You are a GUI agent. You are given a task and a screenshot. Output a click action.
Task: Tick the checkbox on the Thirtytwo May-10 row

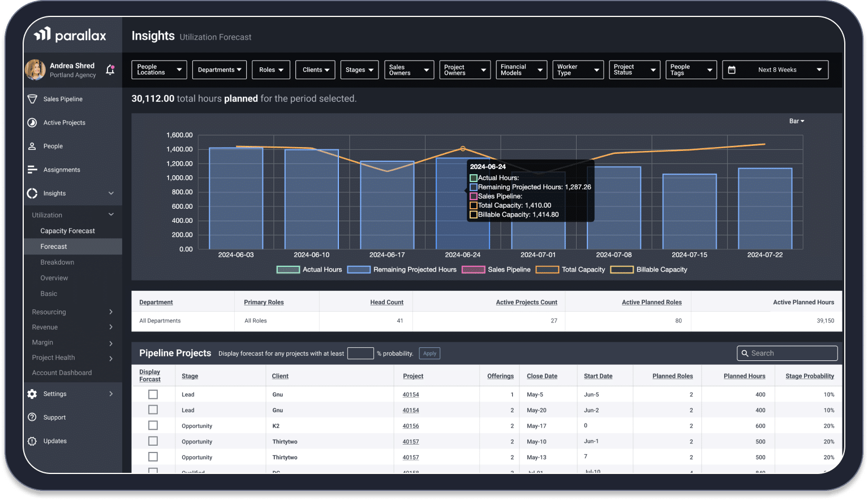[153, 441]
